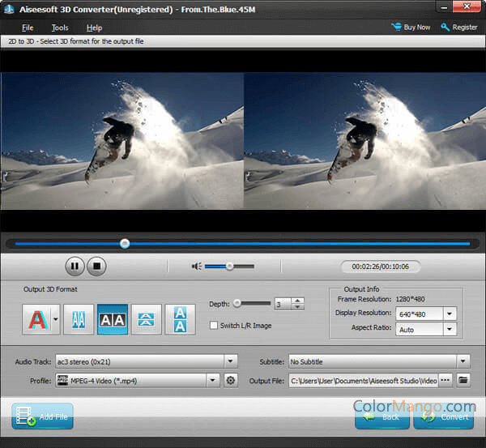The height and width of the screenshot is (448, 486).
Task: Click the Depth slider handle
Action: [x=237, y=303]
